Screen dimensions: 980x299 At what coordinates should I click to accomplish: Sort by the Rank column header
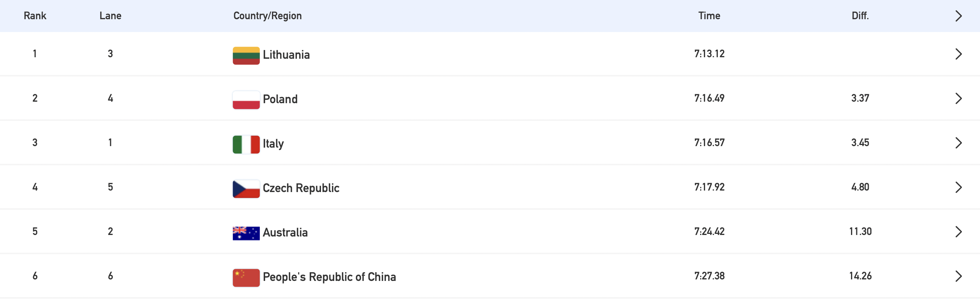[35, 15]
